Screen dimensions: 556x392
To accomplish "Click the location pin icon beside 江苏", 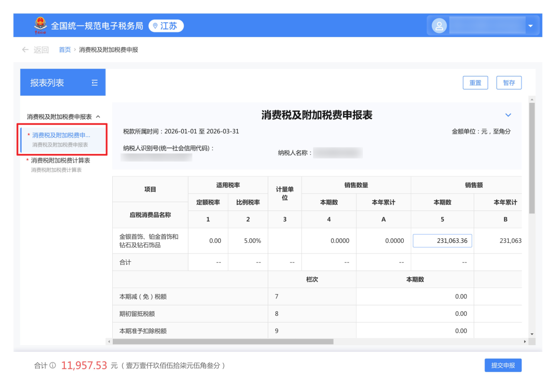I will [x=155, y=26].
